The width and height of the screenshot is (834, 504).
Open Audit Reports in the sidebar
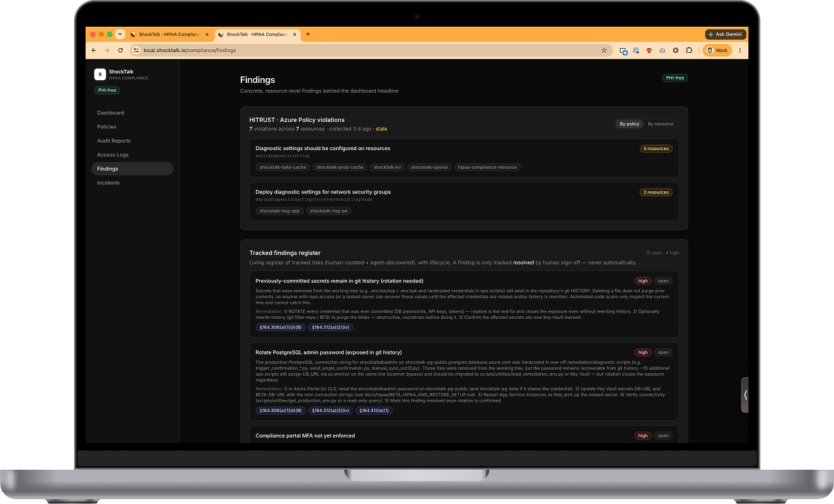(114, 141)
